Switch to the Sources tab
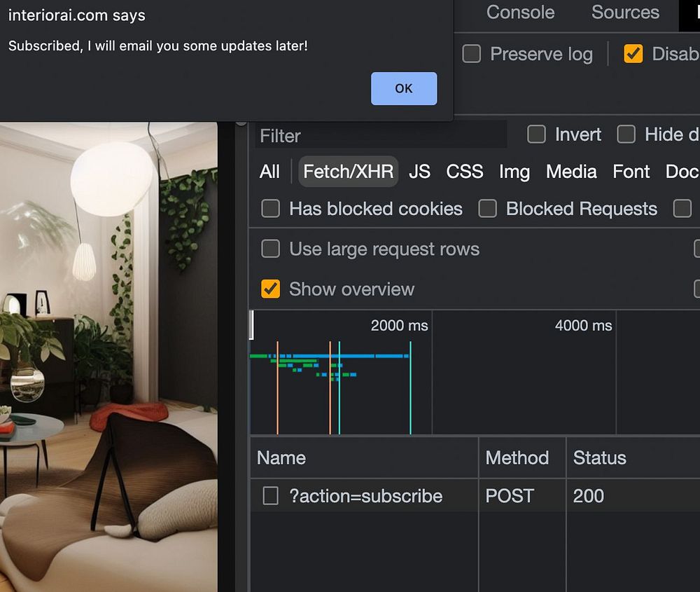The width and height of the screenshot is (700, 592). 625,12
